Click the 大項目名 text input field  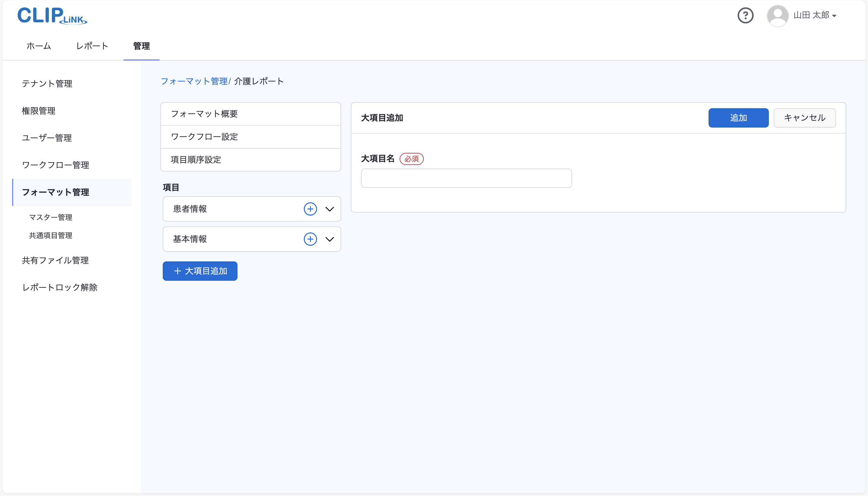tap(466, 178)
